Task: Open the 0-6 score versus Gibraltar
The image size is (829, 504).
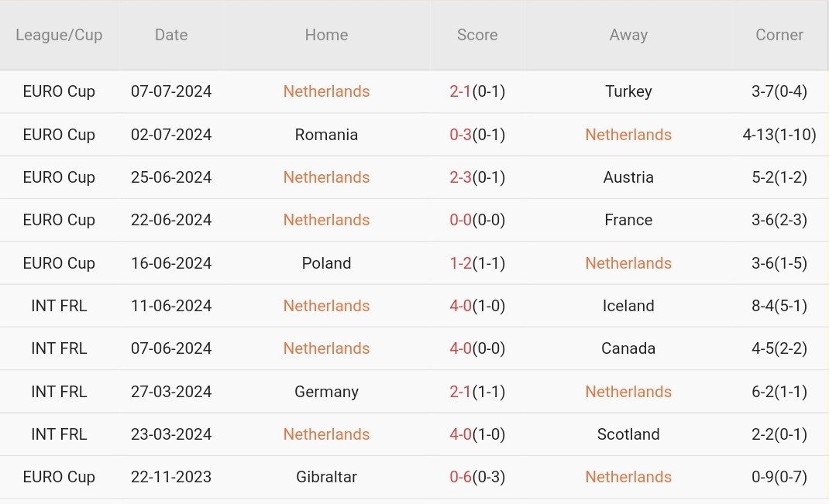Action: coord(460,477)
